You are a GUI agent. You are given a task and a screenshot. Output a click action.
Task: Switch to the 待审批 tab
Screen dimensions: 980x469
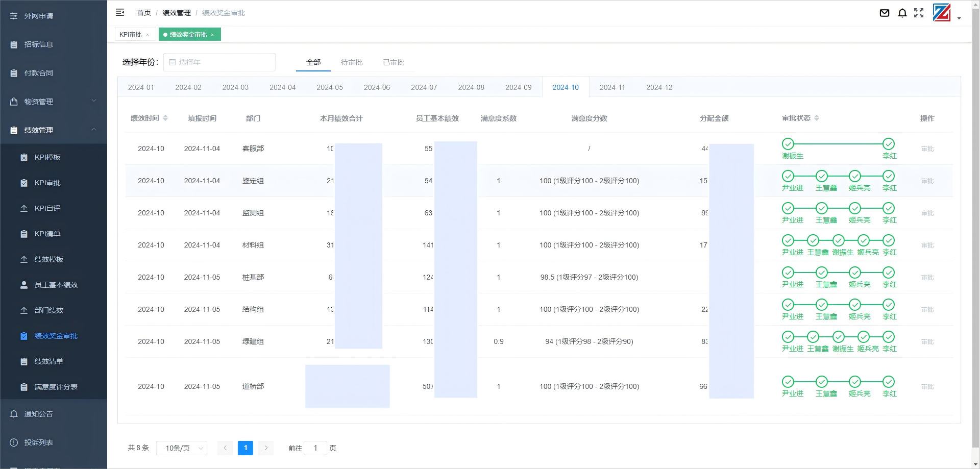coord(351,62)
